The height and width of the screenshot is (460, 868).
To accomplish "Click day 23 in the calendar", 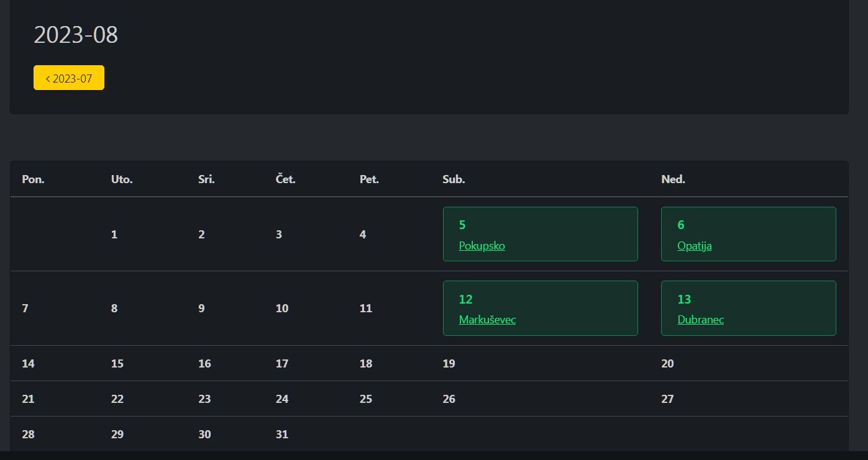I will [204, 399].
